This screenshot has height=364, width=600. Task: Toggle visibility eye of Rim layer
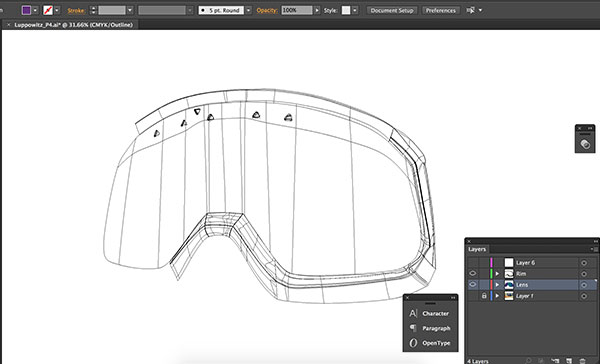[x=473, y=273]
